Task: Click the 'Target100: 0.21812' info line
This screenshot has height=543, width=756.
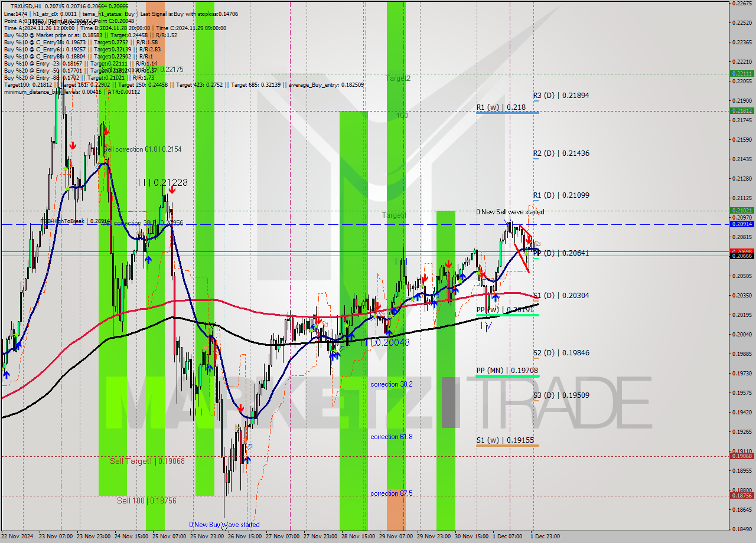Action: (x=184, y=84)
